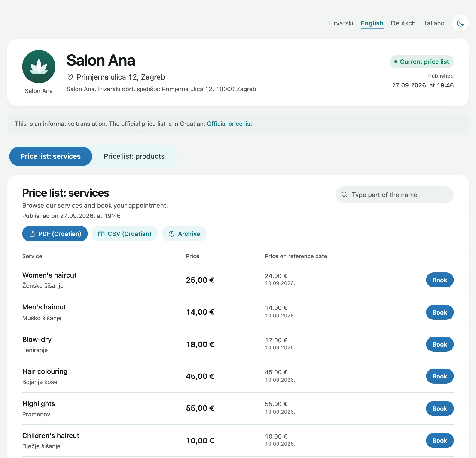Click the '27.09.2026. at 19:46' published date
Viewport: 476px width, 458px height.
(x=423, y=85)
